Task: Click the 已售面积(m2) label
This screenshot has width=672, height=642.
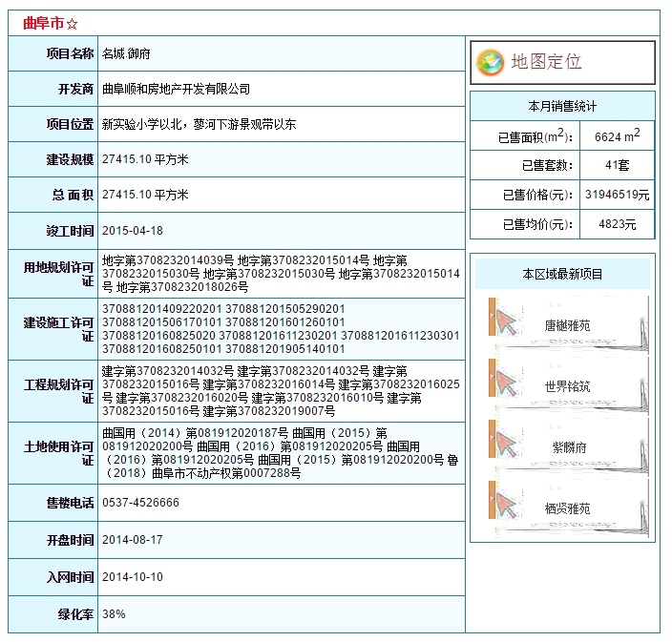Action: 535,136
